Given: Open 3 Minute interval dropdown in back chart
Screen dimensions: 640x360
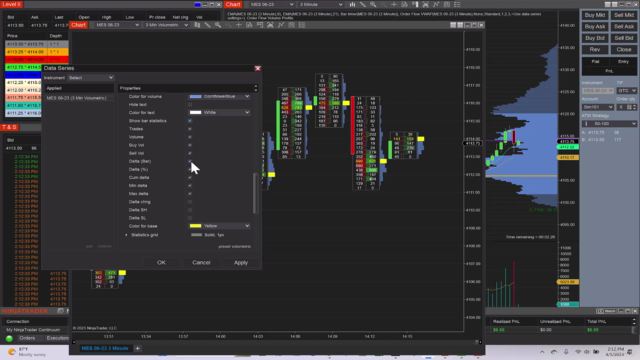Looking at the screenshot, I should [x=321, y=4].
